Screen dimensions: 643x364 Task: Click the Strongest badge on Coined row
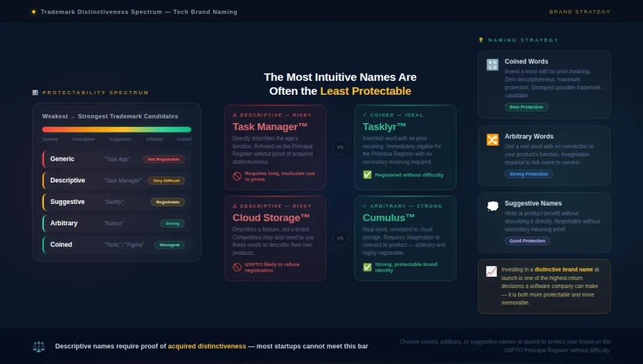coord(170,245)
